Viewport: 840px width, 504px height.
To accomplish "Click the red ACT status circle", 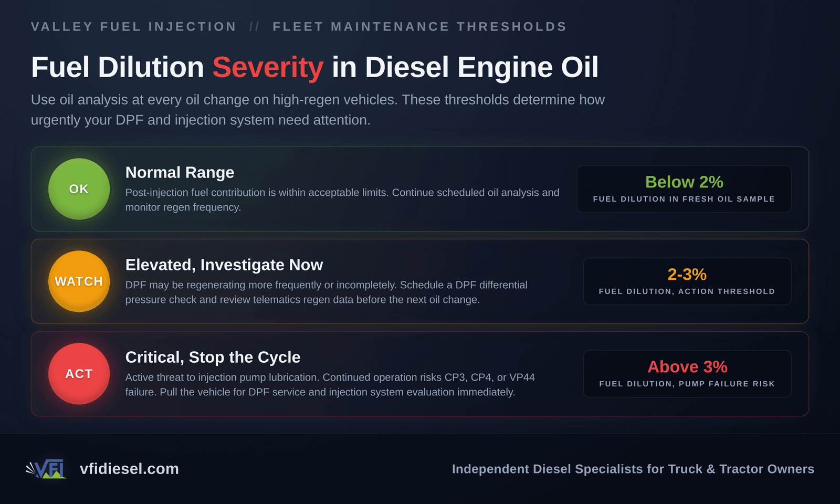I will 79,374.
